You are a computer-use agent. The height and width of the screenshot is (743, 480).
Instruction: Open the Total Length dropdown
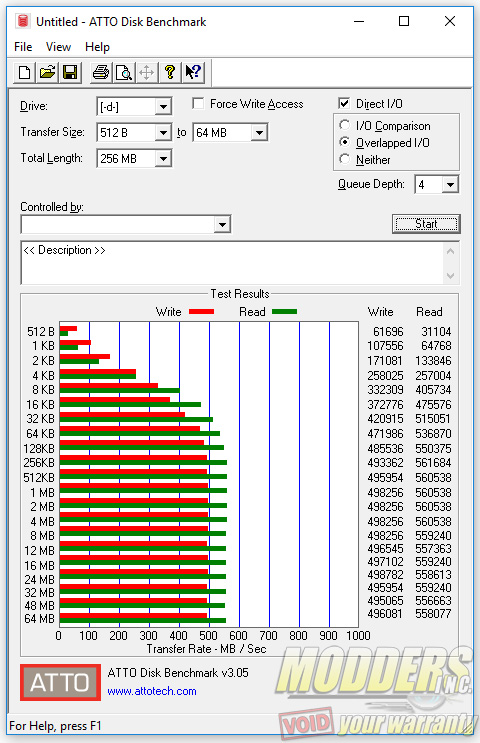click(x=163, y=158)
